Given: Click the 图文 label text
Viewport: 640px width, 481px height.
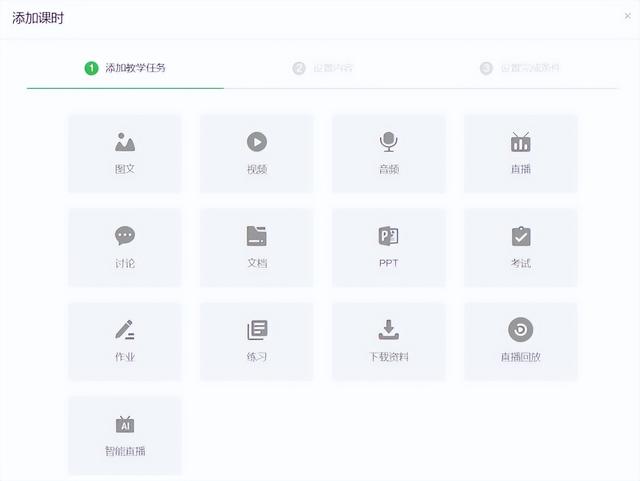Looking at the screenshot, I should [125, 169].
